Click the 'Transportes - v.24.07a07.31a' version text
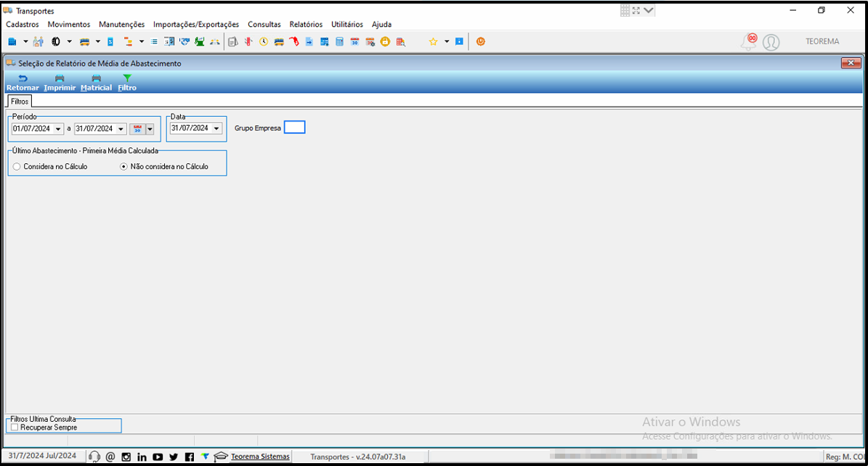Viewport: 868px width, 466px height. (357, 457)
